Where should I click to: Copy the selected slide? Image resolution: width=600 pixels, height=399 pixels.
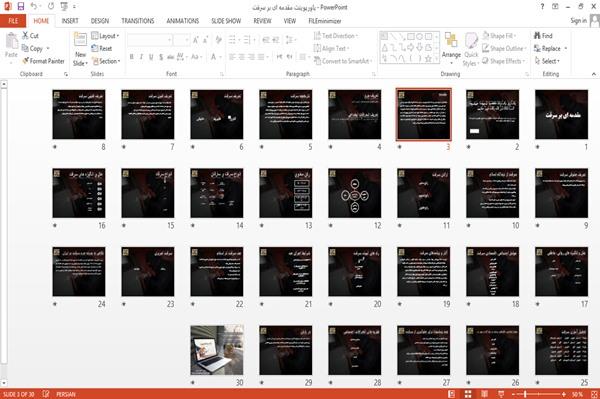coord(33,49)
